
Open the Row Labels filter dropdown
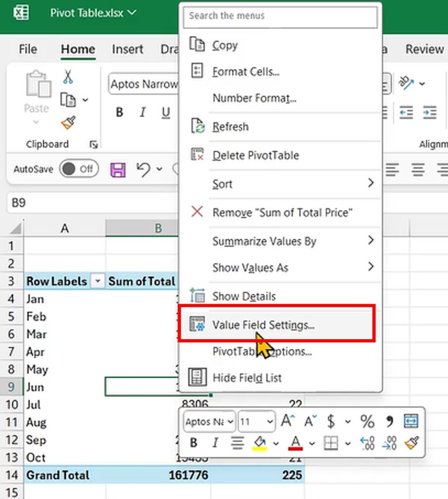click(98, 281)
